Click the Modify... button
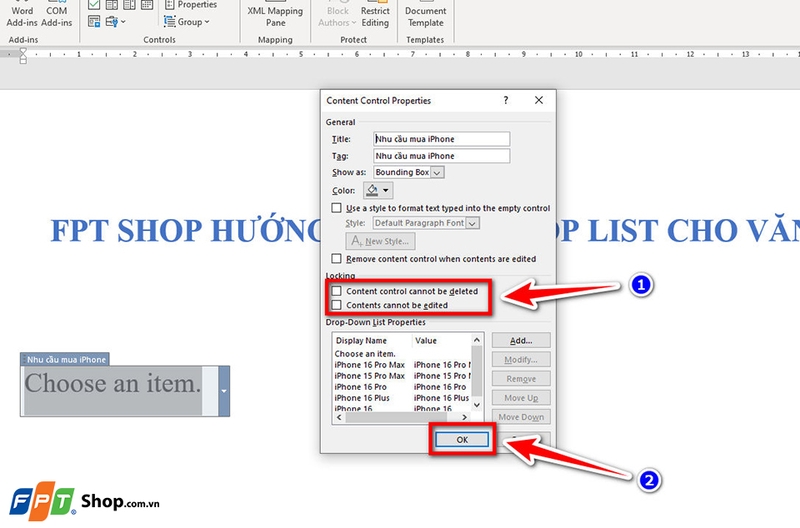Image resolution: width=800 pixels, height=528 pixels. tap(521, 360)
